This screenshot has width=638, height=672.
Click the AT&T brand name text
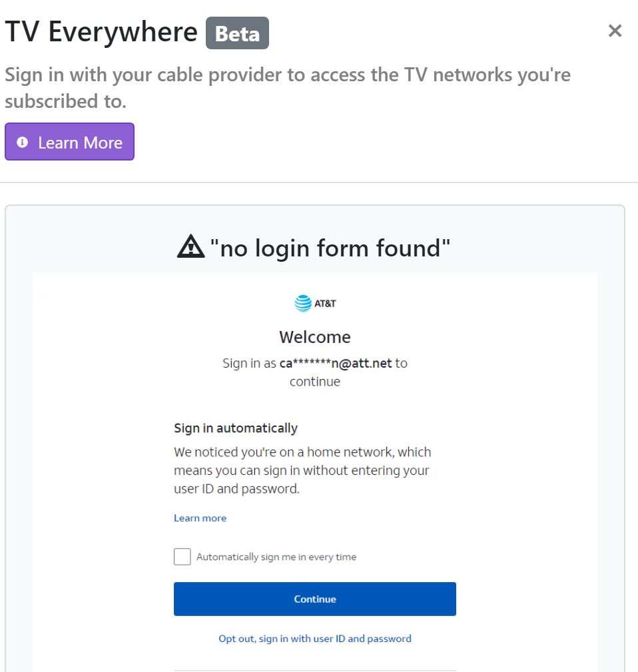325,304
